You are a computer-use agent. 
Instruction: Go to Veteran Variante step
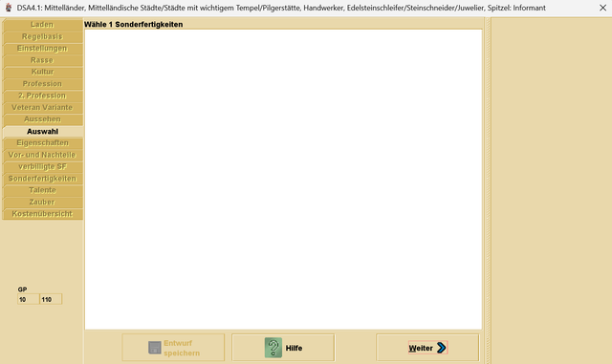pos(42,107)
